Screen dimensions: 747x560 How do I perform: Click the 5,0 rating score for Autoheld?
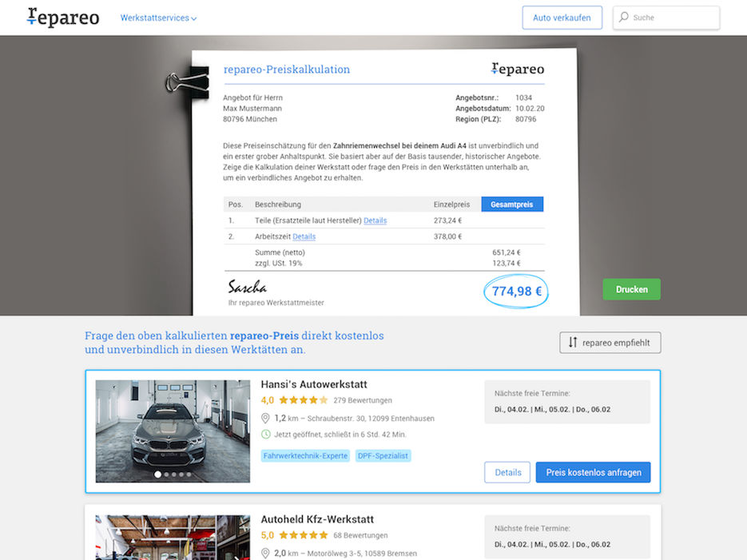point(268,535)
